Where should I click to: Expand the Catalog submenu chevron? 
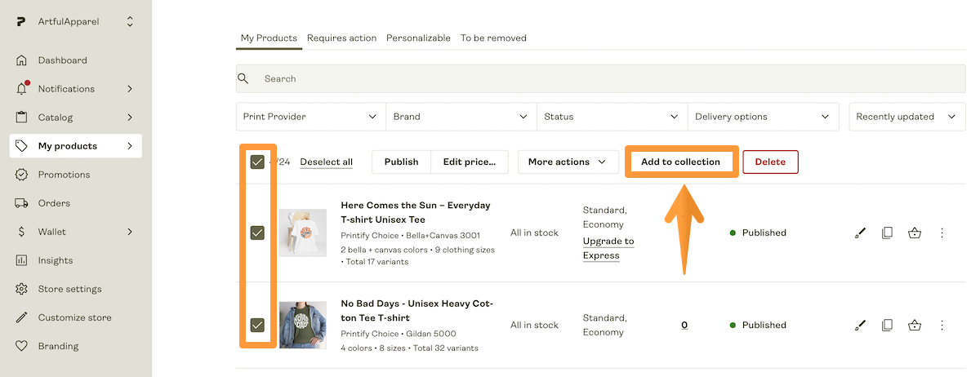(130, 118)
